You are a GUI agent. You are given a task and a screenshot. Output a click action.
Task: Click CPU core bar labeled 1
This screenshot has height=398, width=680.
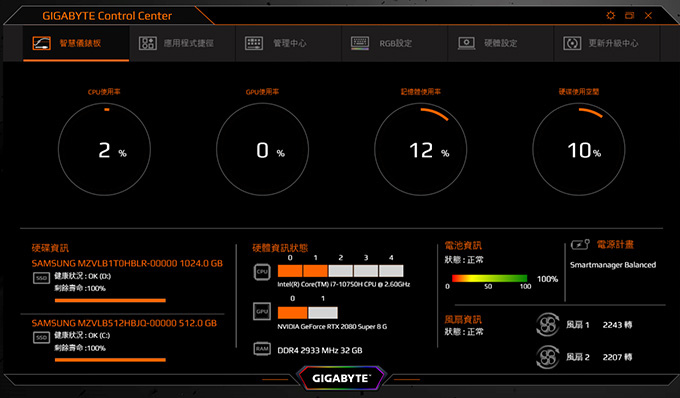pos(315,271)
